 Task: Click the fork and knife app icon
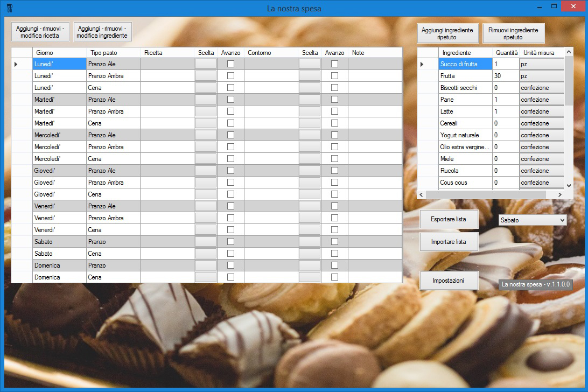coord(9,8)
